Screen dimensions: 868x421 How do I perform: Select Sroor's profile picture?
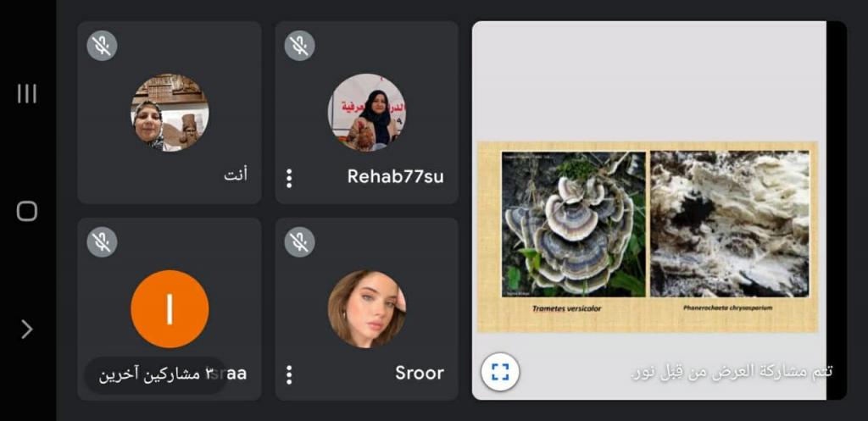point(366,308)
